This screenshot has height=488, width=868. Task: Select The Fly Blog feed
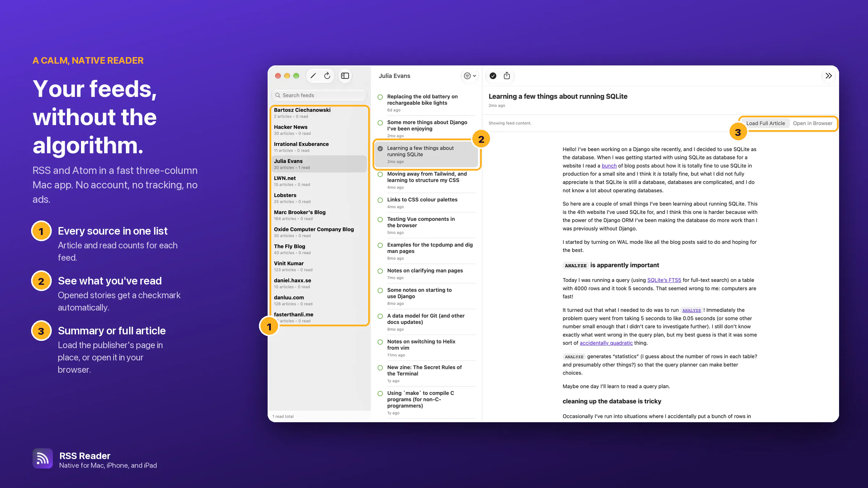click(x=319, y=249)
